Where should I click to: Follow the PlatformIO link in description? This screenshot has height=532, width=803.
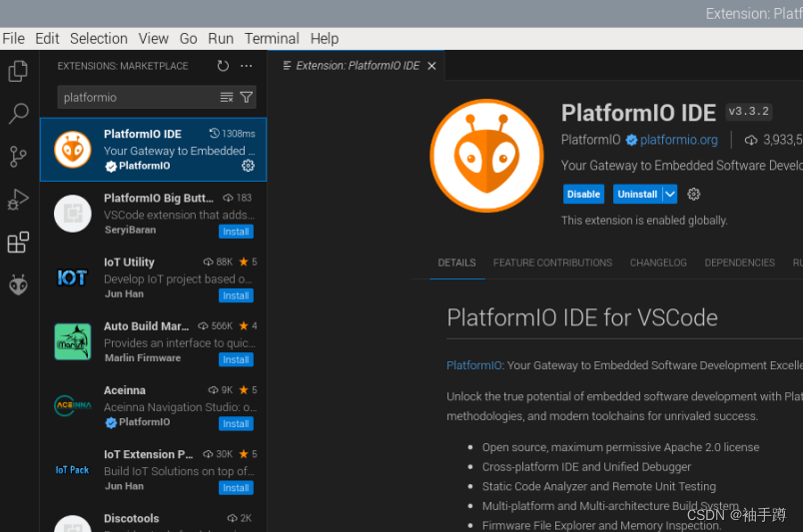click(473, 365)
